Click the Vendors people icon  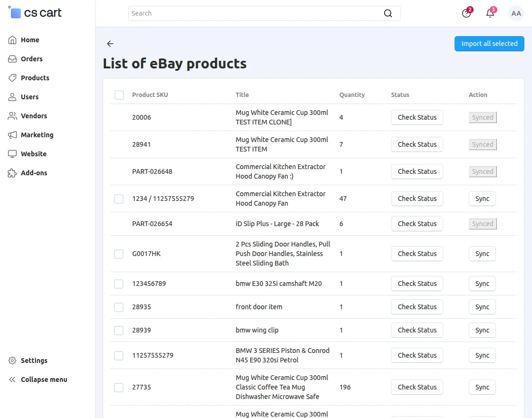click(12, 116)
